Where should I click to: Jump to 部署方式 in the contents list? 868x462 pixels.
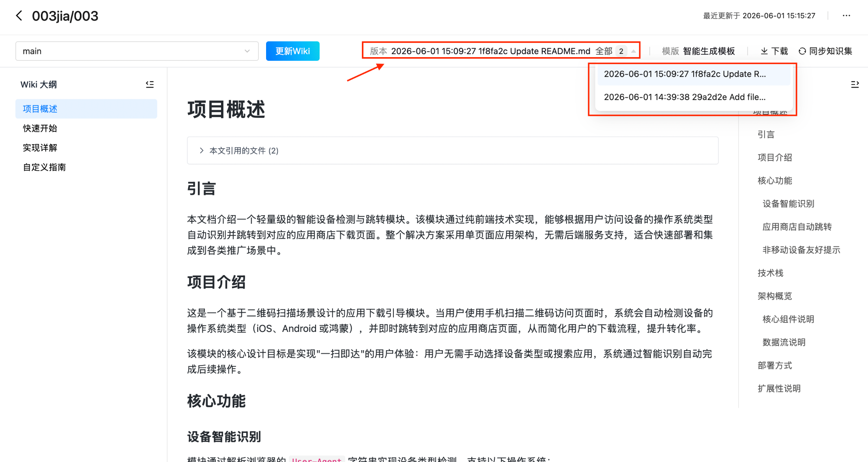coord(775,366)
